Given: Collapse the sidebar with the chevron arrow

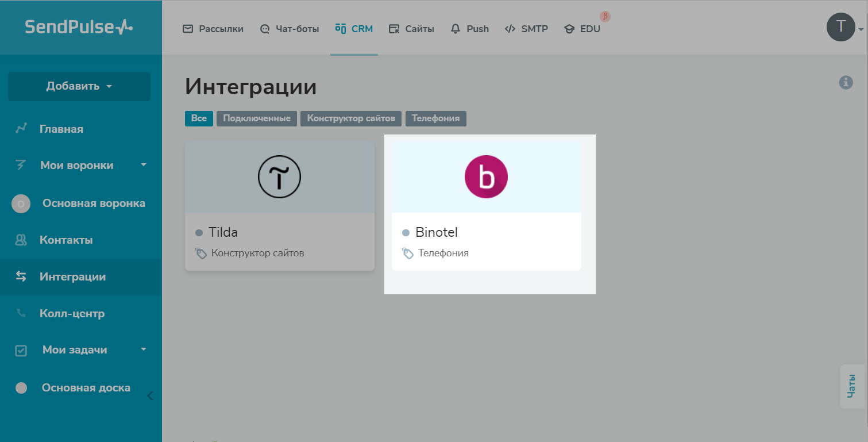Looking at the screenshot, I should 150,395.
